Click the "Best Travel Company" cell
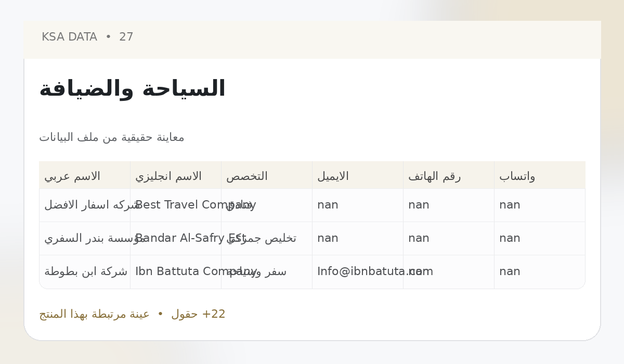This screenshot has height=364, width=624. [176, 205]
